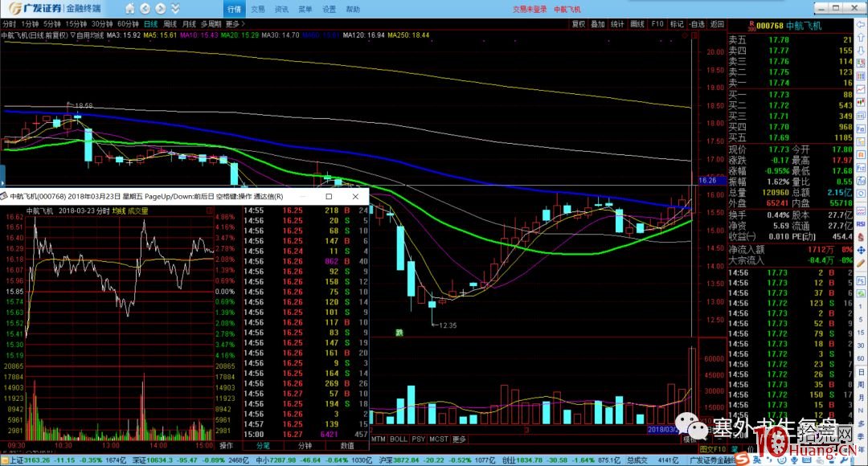The width and height of the screenshot is (868, 466).
Task: Click the dollar-sign sidebar icon
Action: point(861,237)
